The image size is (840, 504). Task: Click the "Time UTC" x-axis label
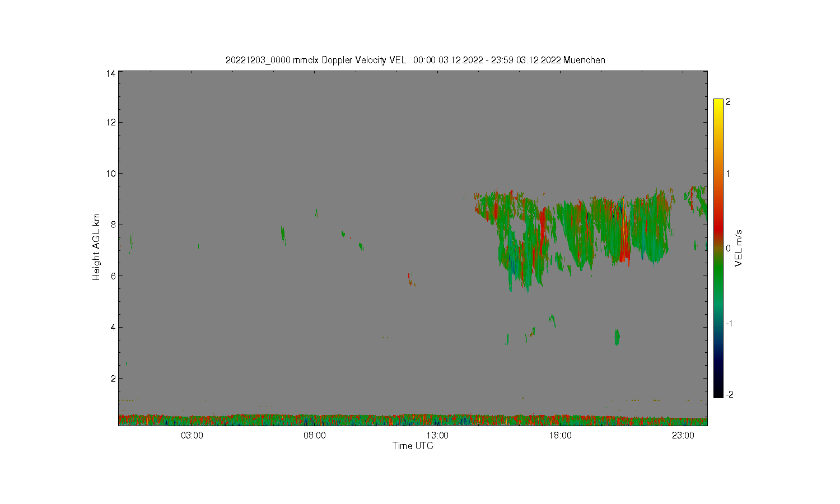(x=413, y=446)
